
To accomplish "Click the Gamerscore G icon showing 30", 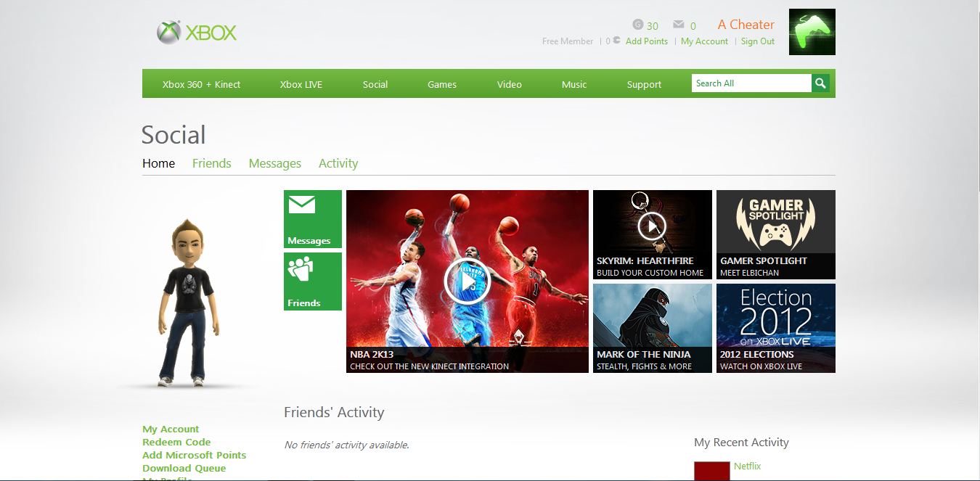I will pos(638,25).
